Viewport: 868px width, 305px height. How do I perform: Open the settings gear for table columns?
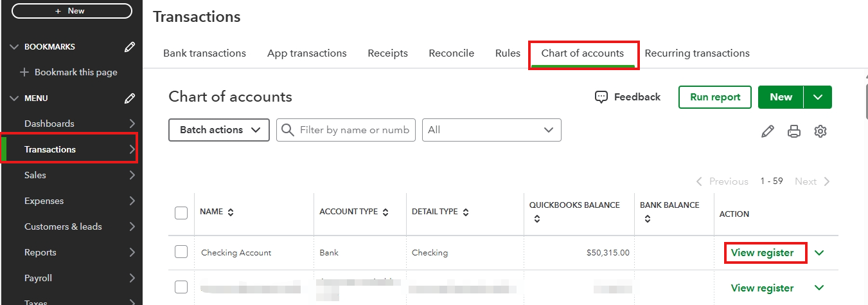(820, 131)
